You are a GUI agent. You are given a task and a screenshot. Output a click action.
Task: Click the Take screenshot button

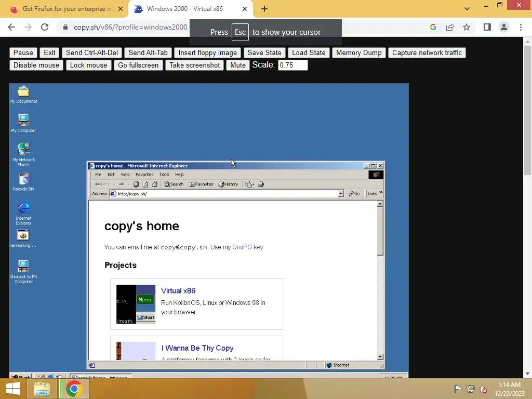pyautogui.click(x=195, y=65)
